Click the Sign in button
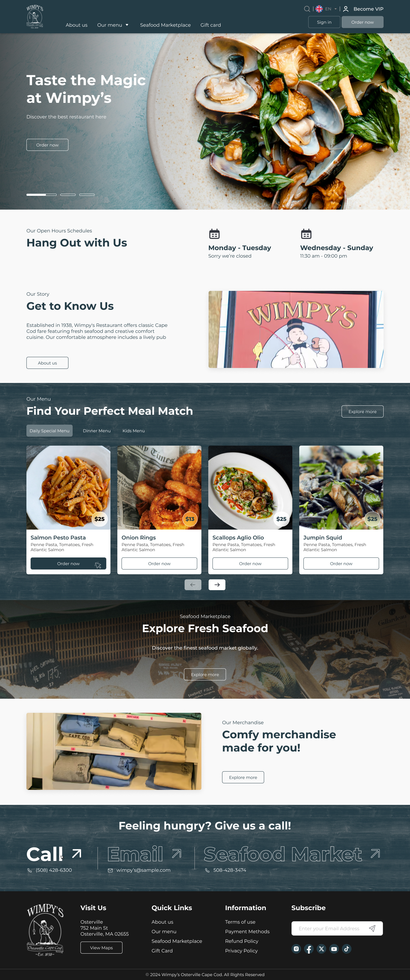410x980 pixels. click(324, 22)
